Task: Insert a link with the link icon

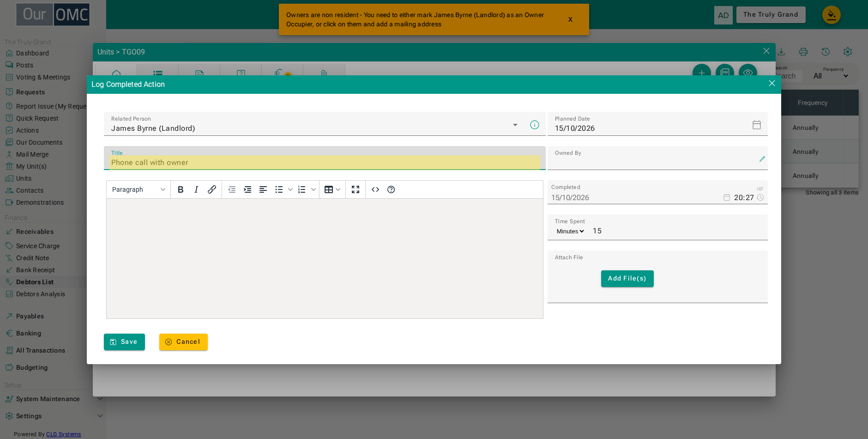Action: pyautogui.click(x=212, y=189)
